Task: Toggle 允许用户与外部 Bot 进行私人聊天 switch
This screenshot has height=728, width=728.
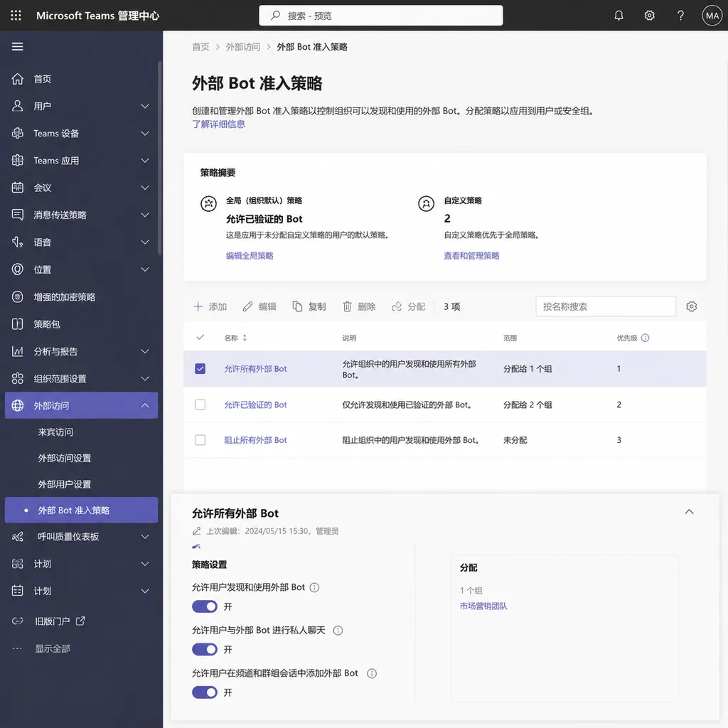Action: (205, 649)
